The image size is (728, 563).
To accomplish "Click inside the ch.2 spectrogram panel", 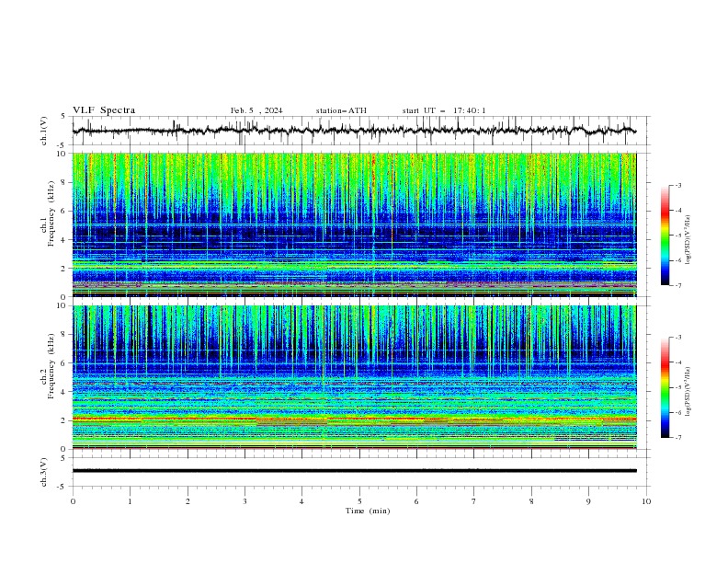I will point(354,377).
